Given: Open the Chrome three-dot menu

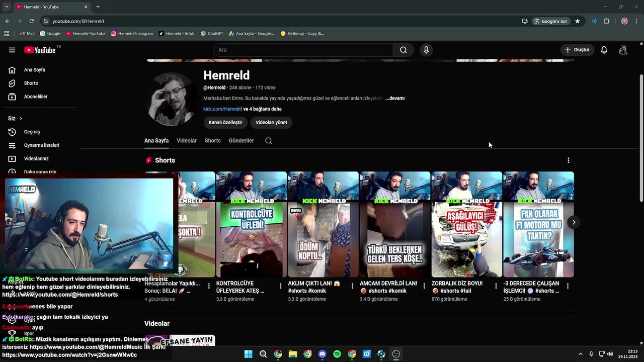Looking at the screenshot, I should (637, 21).
